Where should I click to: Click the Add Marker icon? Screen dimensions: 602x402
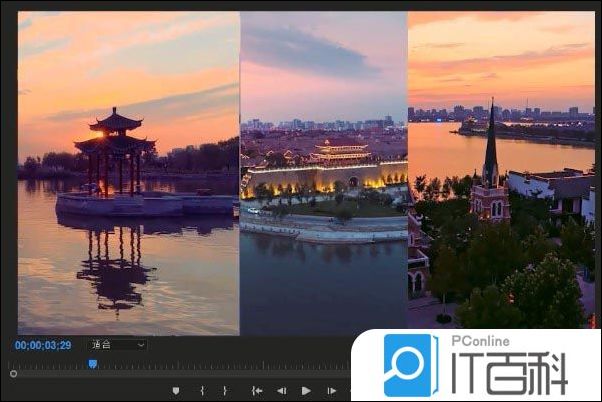176,390
